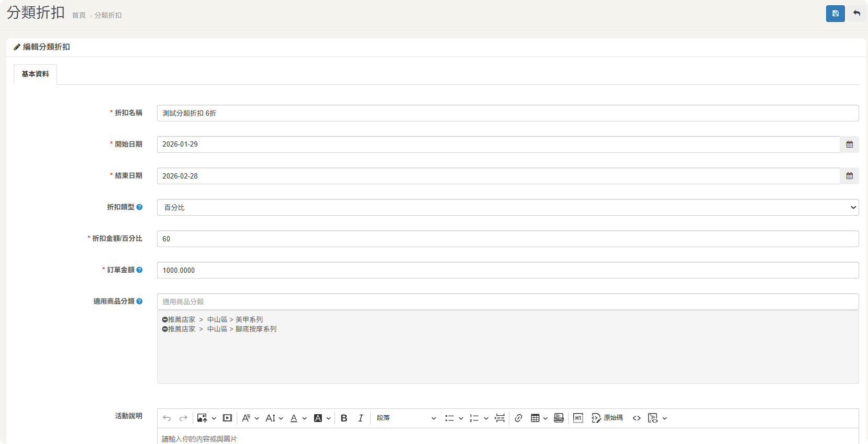The width and height of the screenshot is (868, 444).
Task: Show help tooltip for 適用商品分類
Action: (x=139, y=302)
